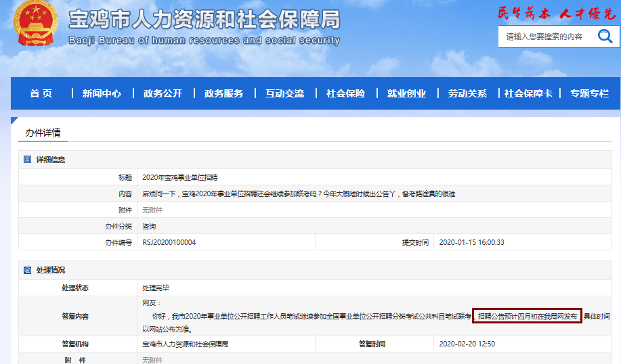621x364 pixels.
Task: Click the 提交时间 label
Action: pos(415,242)
